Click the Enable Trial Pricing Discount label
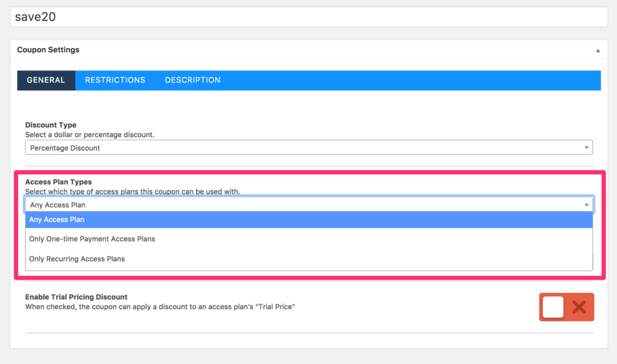The image size is (617, 364). (x=77, y=297)
